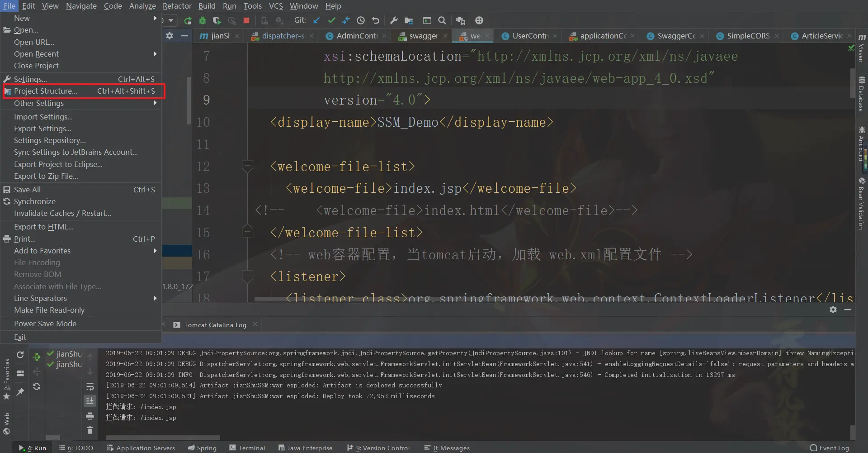Open the Event Log
Screen dimensions: 868x453
click(x=830, y=448)
